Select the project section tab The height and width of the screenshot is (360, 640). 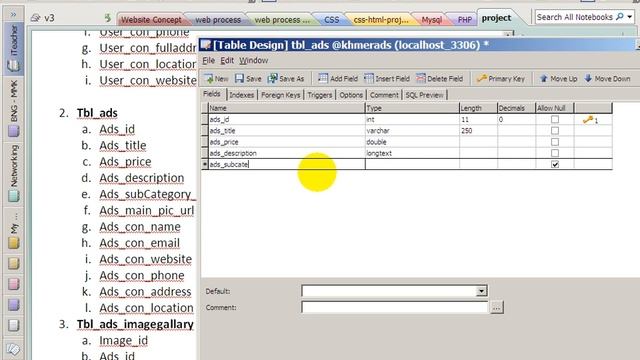496,18
